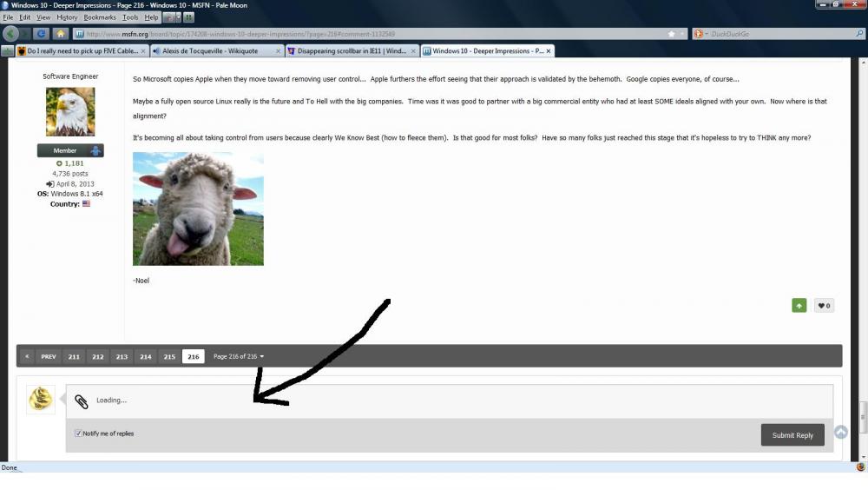This screenshot has height=490, width=868.
Task: Click the site identity icon in address bar
Action: 80,34
